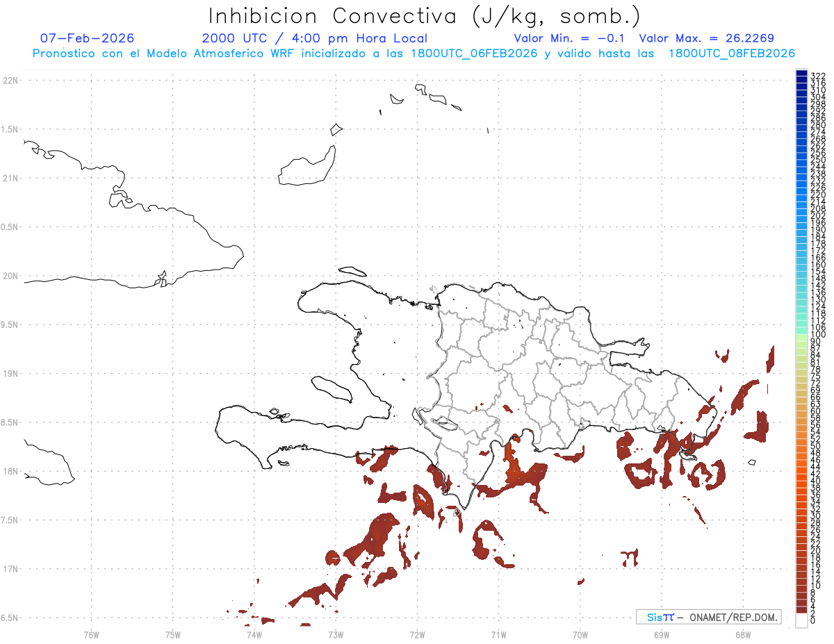Screen dimensions: 834x644
Task: Click the darkest navy swatch atop color scale
Action: click(x=802, y=73)
